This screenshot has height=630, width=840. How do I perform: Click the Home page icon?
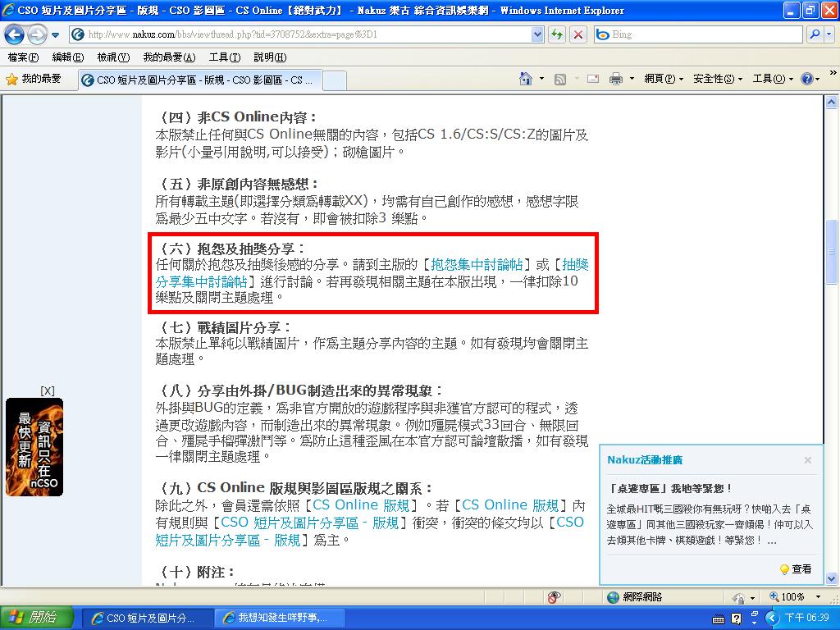click(526, 80)
